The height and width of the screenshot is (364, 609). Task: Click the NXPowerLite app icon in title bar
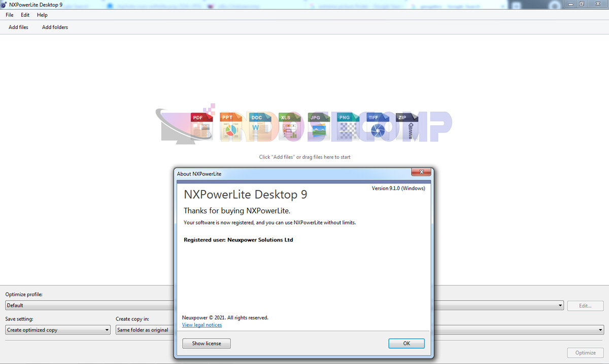point(4,4)
